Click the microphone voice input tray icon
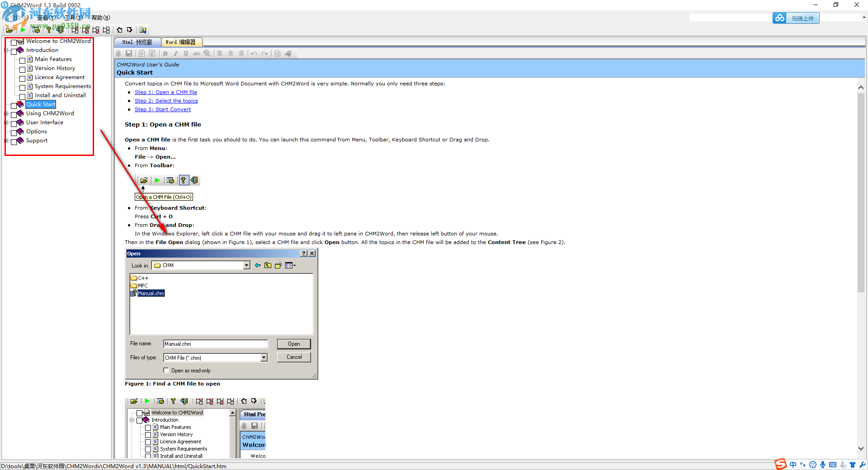The height and width of the screenshot is (470, 868). click(823, 465)
